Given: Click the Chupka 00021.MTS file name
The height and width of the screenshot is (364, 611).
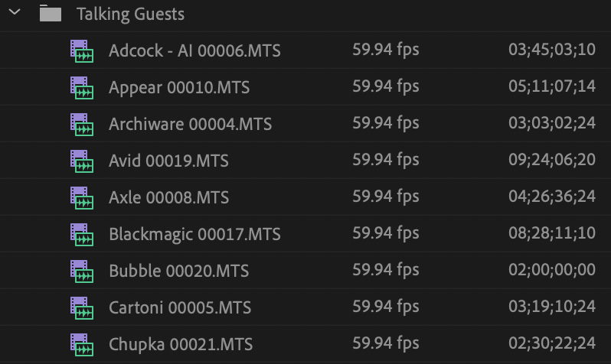Looking at the screenshot, I should 181,345.
